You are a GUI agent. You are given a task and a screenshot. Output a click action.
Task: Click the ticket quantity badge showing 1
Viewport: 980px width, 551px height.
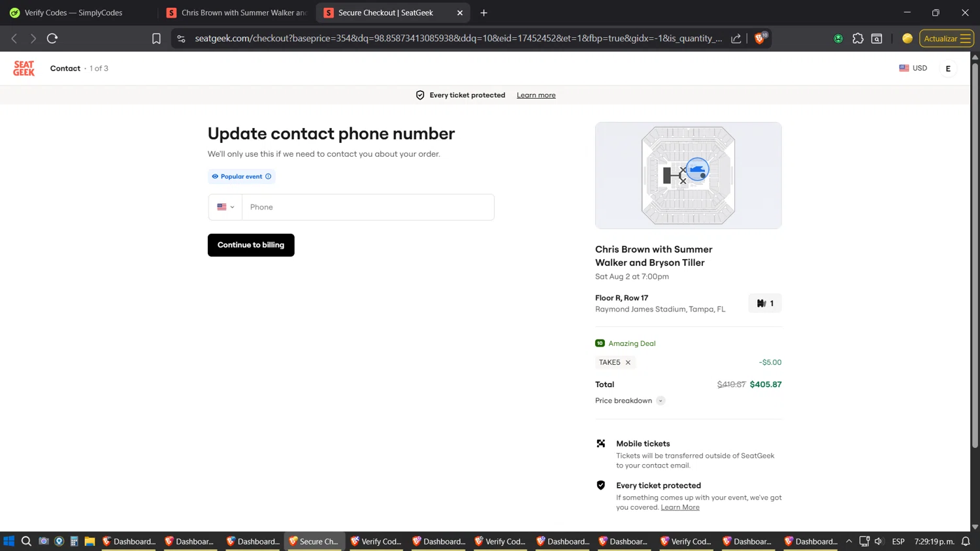[x=765, y=303]
